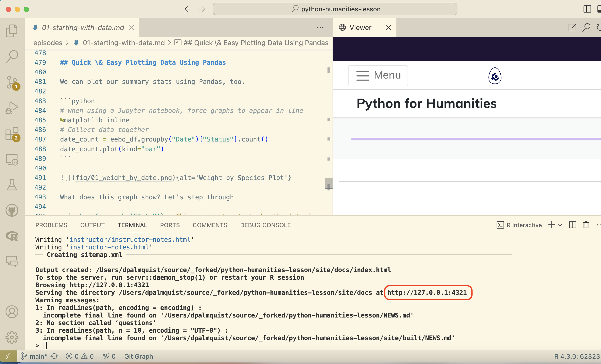Image resolution: width=601 pixels, height=364 pixels.
Task: Click line number 487 in the gutter
Action: tap(40, 139)
